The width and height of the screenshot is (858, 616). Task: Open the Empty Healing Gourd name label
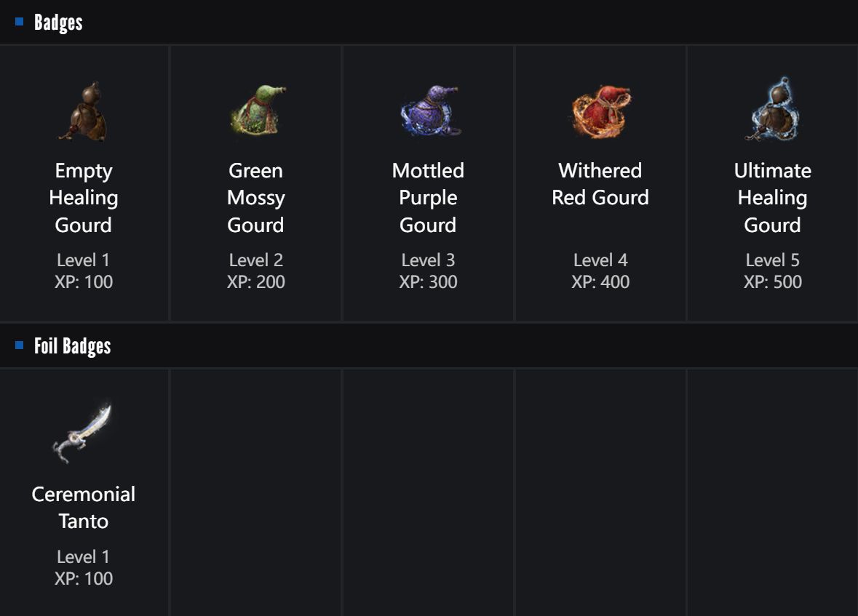pyautogui.click(x=84, y=198)
